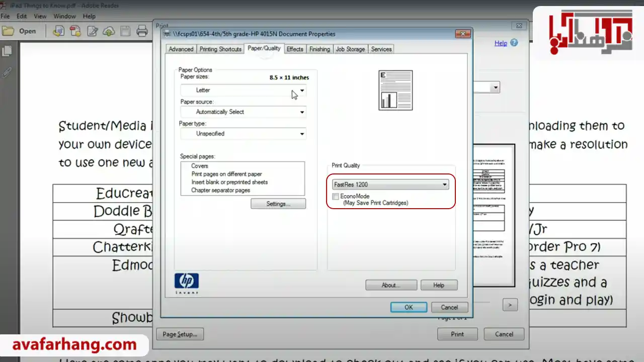The image size is (644, 362).
Task: Open the dropdown in the Print dialog
Action: click(x=496, y=87)
